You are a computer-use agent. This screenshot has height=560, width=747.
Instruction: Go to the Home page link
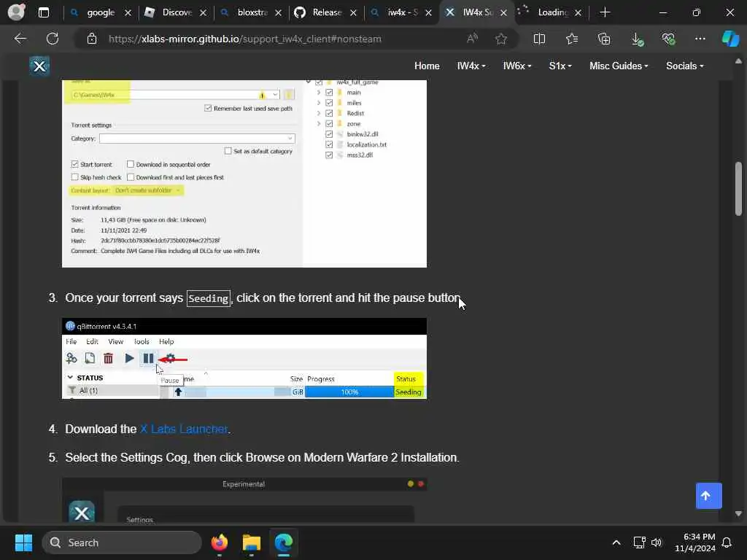[426, 66]
